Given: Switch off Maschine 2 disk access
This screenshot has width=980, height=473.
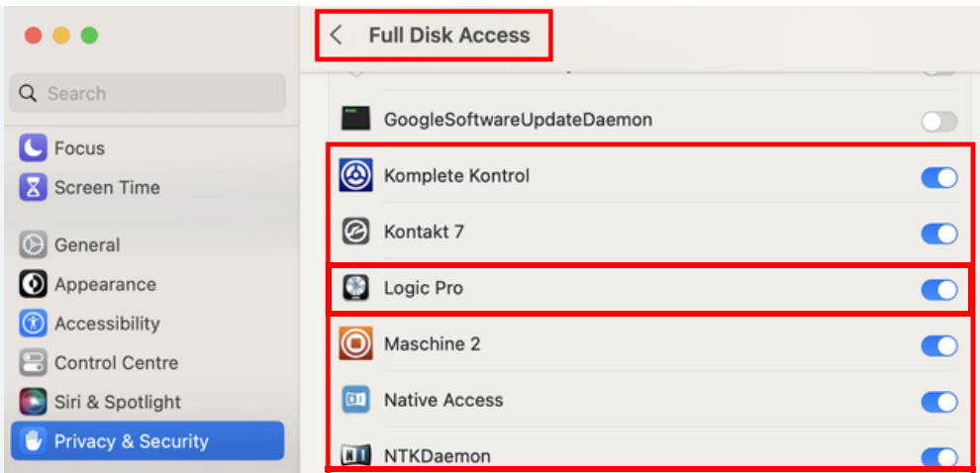Looking at the screenshot, I should [x=938, y=345].
